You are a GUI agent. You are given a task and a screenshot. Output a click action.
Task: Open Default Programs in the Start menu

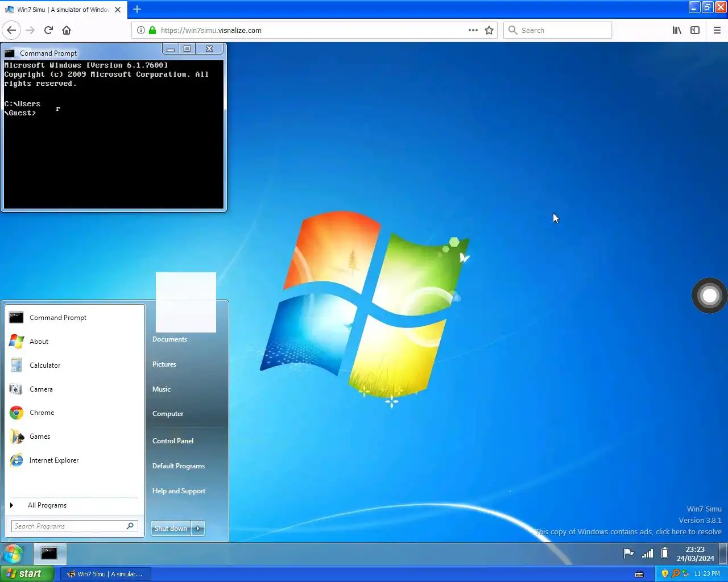pyautogui.click(x=179, y=466)
